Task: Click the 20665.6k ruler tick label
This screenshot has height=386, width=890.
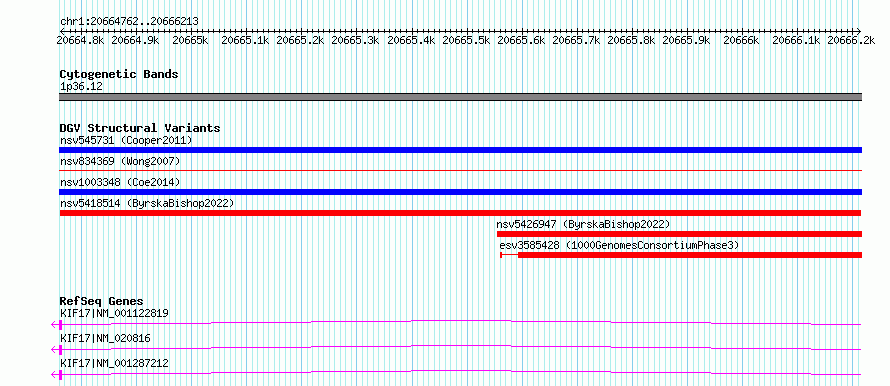Action: click(x=521, y=40)
